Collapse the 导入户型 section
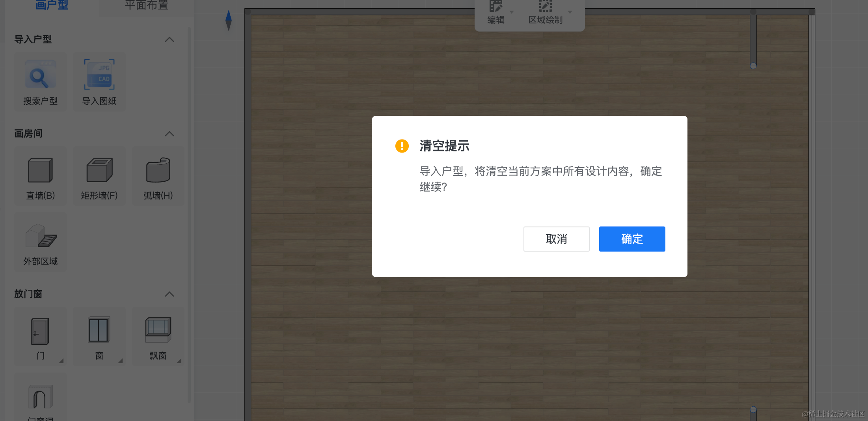This screenshot has height=421, width=868. 170,39
